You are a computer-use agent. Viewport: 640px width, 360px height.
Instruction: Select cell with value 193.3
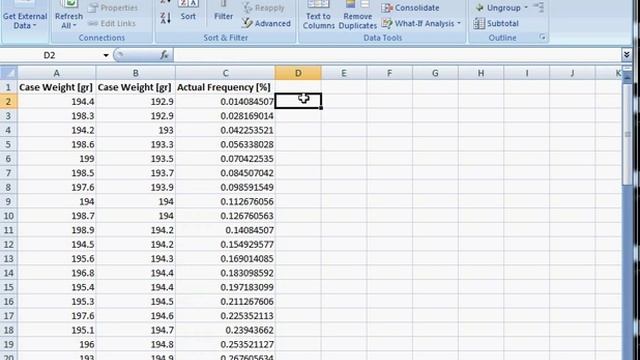136,144
